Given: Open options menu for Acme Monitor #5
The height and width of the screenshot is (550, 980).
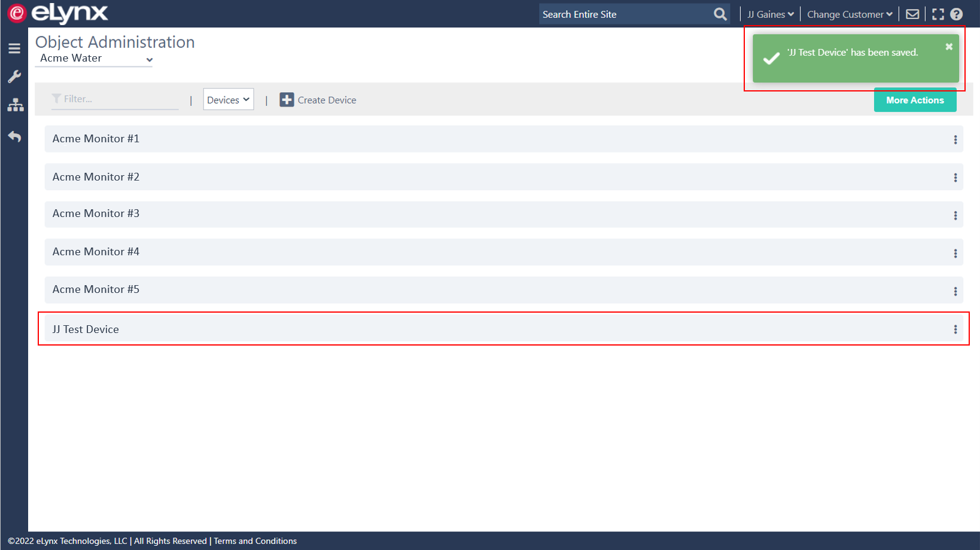Looking at the screenshot, I should point(955,291).
